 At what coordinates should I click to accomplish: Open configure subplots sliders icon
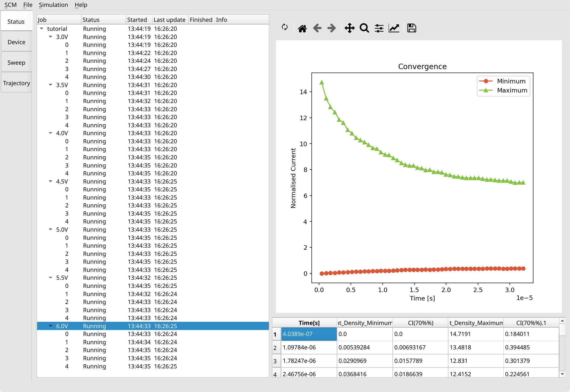[x=379, y=28]
